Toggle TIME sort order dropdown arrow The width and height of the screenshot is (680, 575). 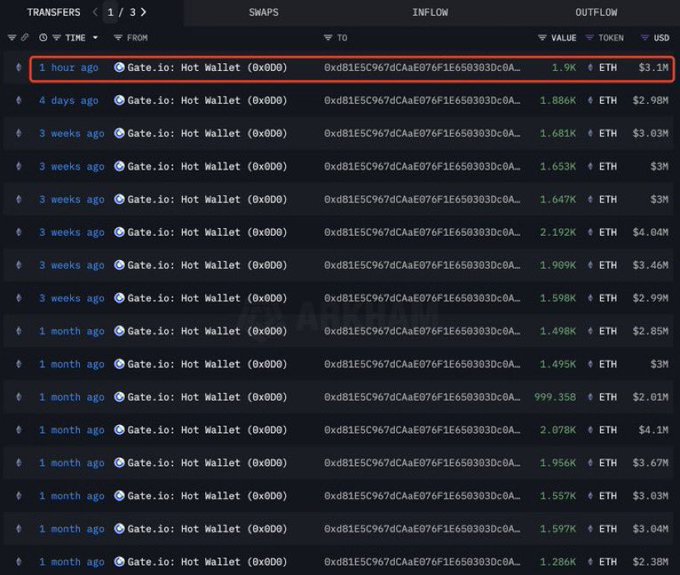tap(95, 38)
